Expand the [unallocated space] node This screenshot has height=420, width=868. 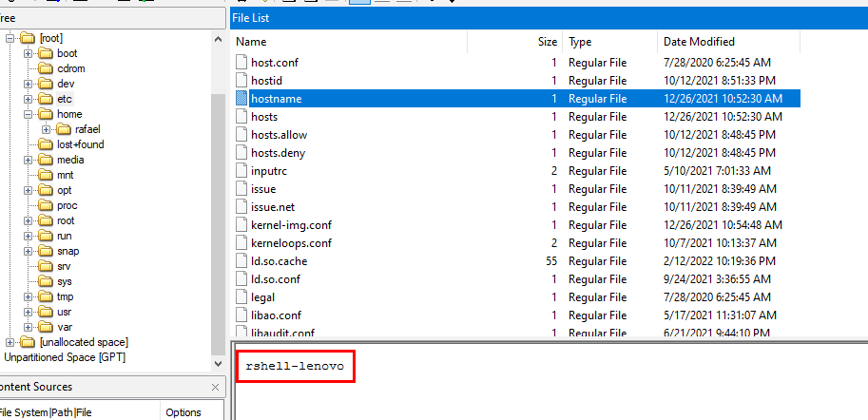(10, 342)
